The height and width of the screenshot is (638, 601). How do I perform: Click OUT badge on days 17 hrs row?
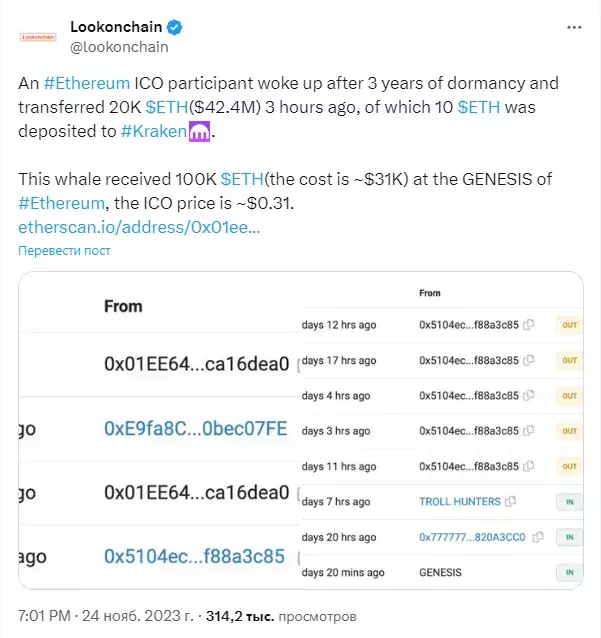[569, 360]
